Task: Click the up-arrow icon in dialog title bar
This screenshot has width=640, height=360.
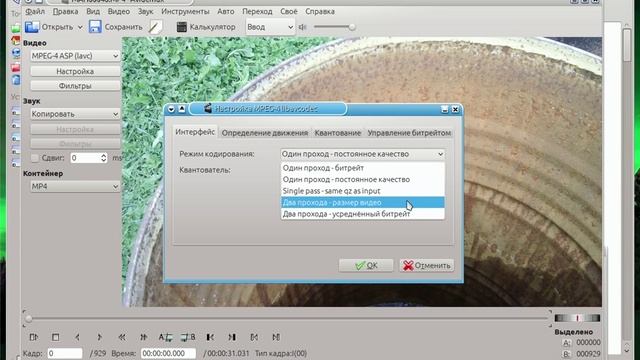Action: coord(182,109)
